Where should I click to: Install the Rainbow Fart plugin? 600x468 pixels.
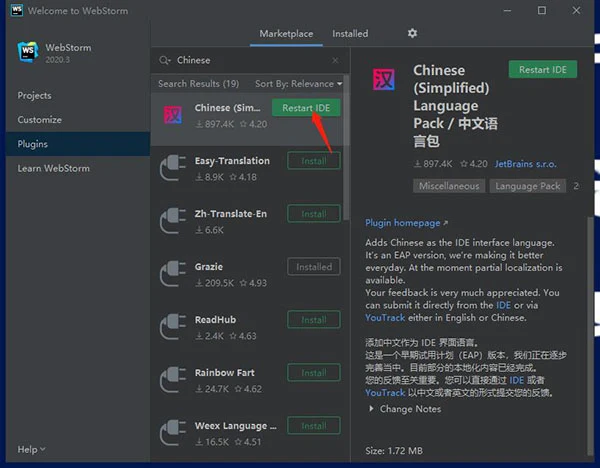[x=314, y=373]
